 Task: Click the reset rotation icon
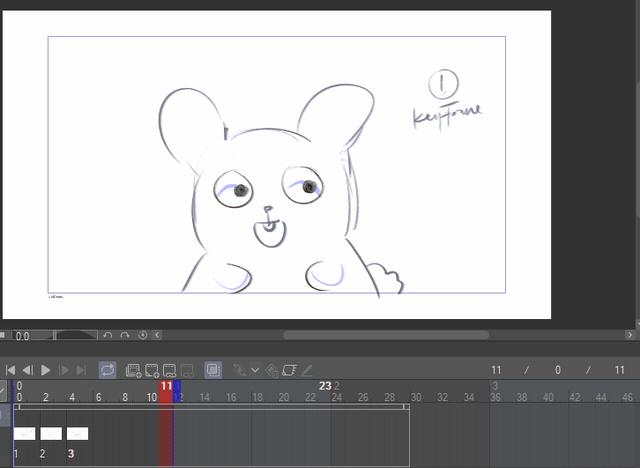(142, 336)
